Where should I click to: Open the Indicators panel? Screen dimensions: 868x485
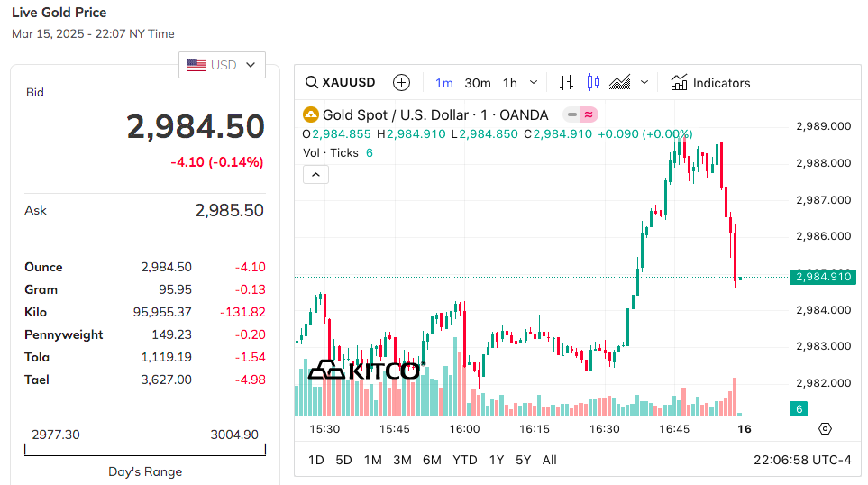pyautogui.click(x=710, y=83)
